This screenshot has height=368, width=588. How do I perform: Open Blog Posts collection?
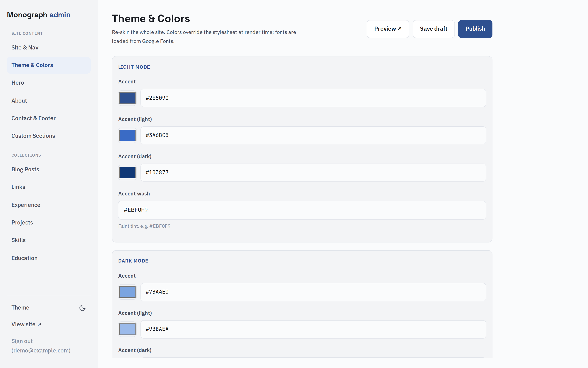click(49, 169)
